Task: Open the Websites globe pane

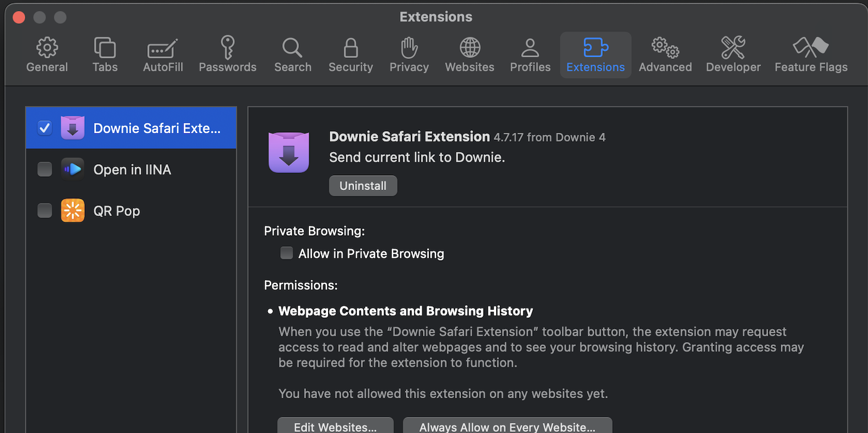Action: pos(470,55)
